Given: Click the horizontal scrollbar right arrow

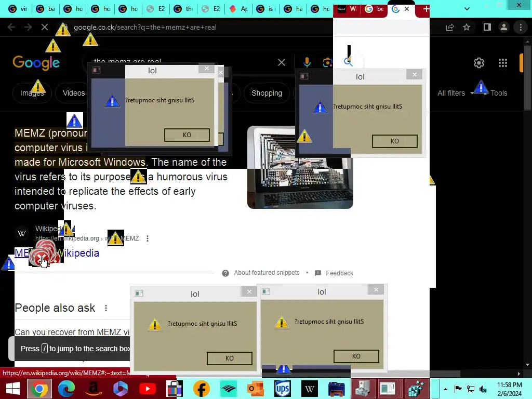Looking at the screenshot, I should (518, 374).
